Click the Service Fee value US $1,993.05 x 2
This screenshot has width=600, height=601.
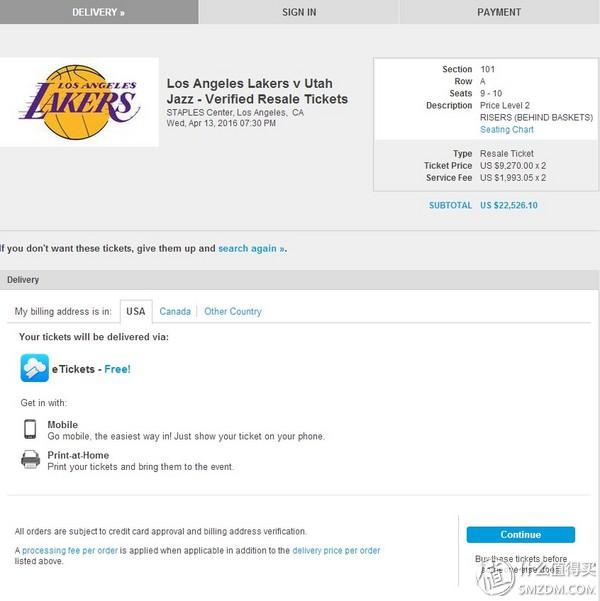coord(513,178)
